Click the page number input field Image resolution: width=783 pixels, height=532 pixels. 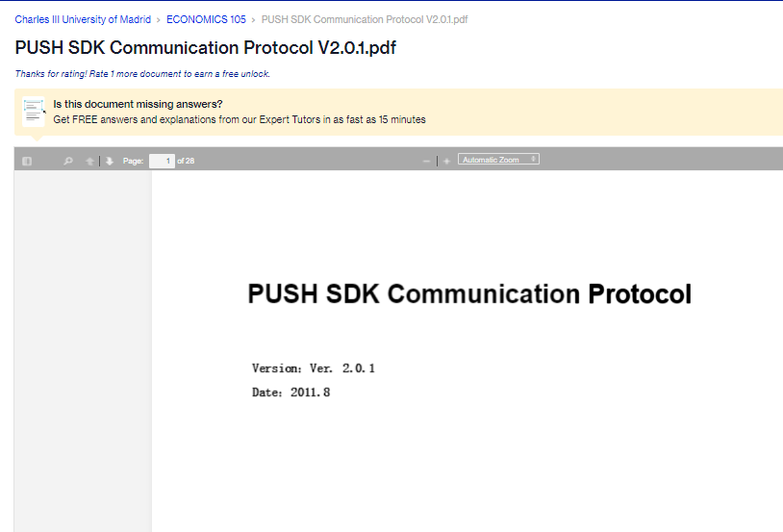[x=162, y=161]
